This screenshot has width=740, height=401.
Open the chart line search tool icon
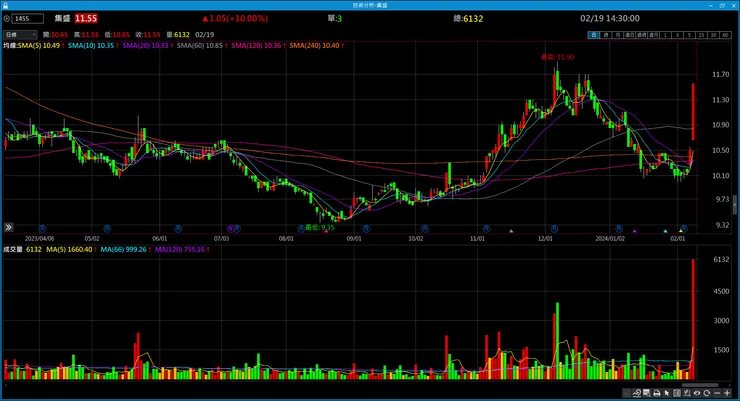click(x=637, y=393)
